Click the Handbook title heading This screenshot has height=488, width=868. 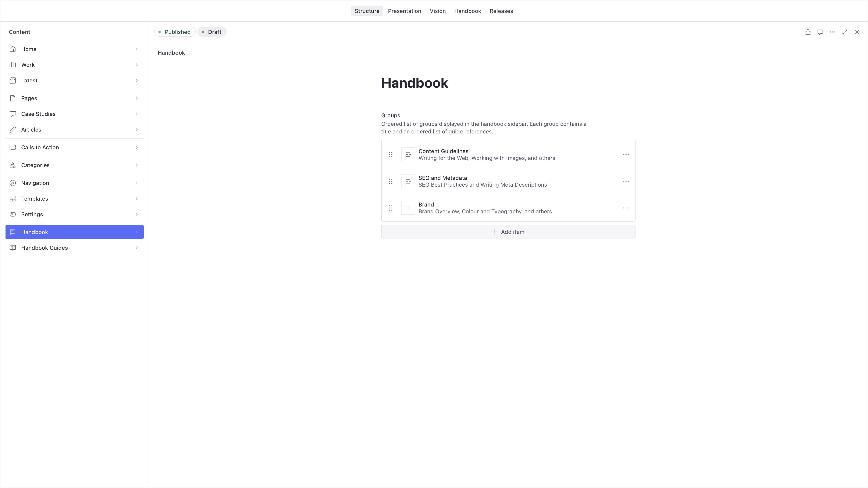point(415,83)
